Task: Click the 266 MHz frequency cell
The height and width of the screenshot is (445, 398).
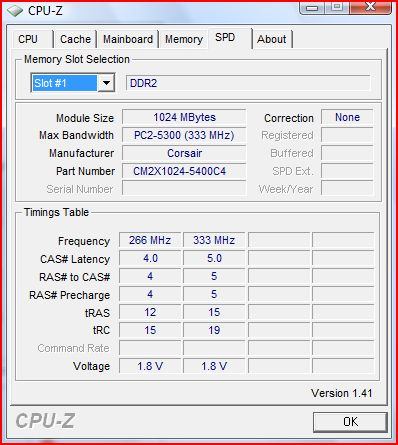Action: [150, 240]
